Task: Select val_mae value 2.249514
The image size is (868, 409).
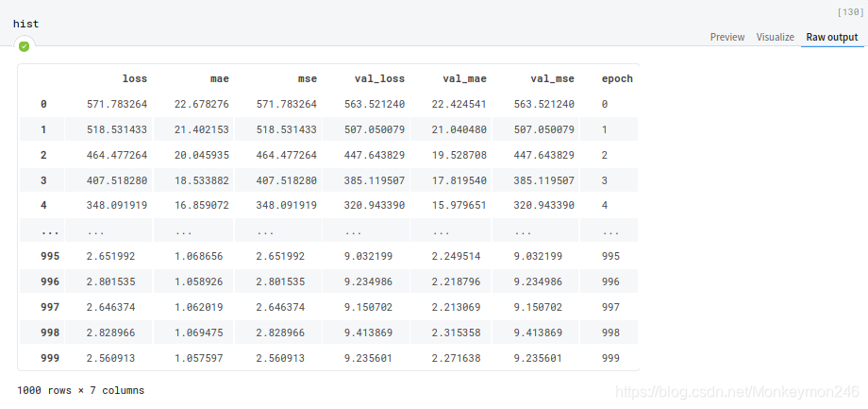Action: click(x=456, y=256)
